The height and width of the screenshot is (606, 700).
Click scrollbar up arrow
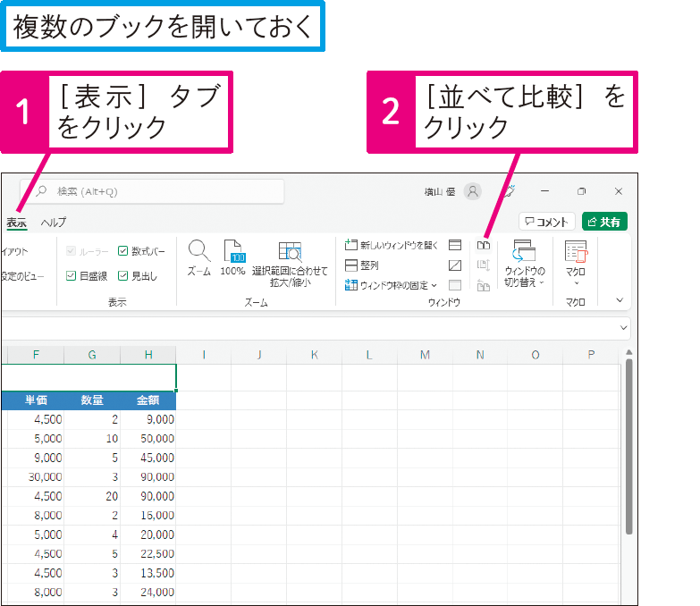(x=629, y=352)
